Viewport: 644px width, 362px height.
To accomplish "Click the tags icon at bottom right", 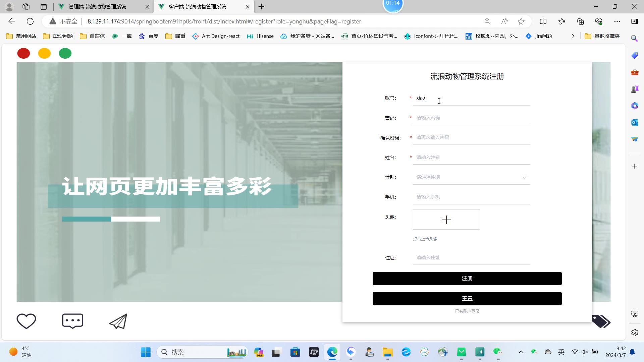I will coord(601,321).
